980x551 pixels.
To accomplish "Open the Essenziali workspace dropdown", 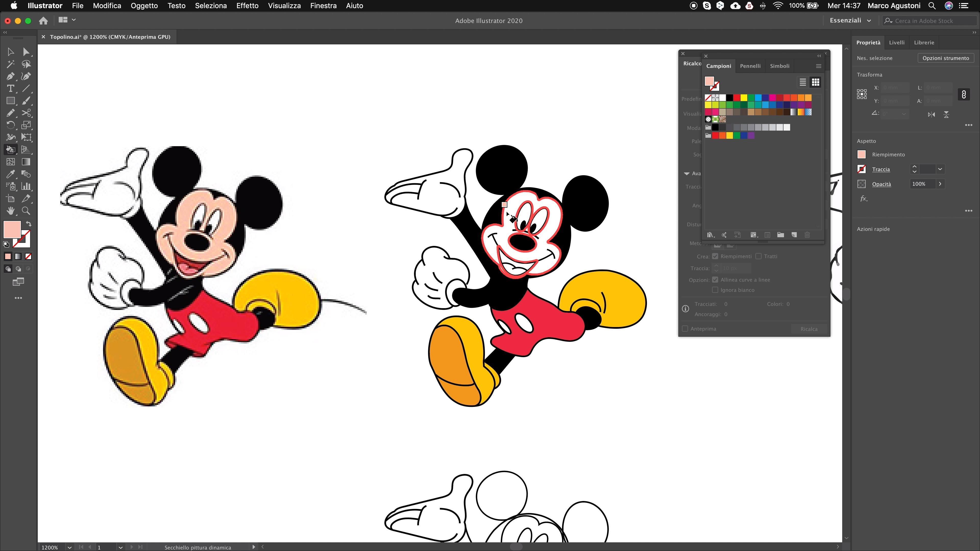I will [x=851, y=20].
